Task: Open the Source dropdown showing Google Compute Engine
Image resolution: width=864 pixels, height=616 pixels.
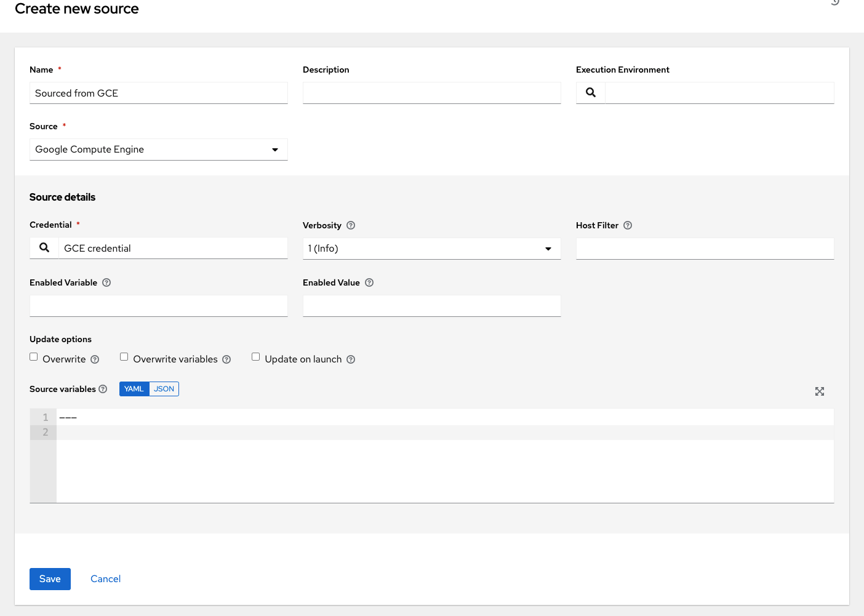Action: [275, 149]
